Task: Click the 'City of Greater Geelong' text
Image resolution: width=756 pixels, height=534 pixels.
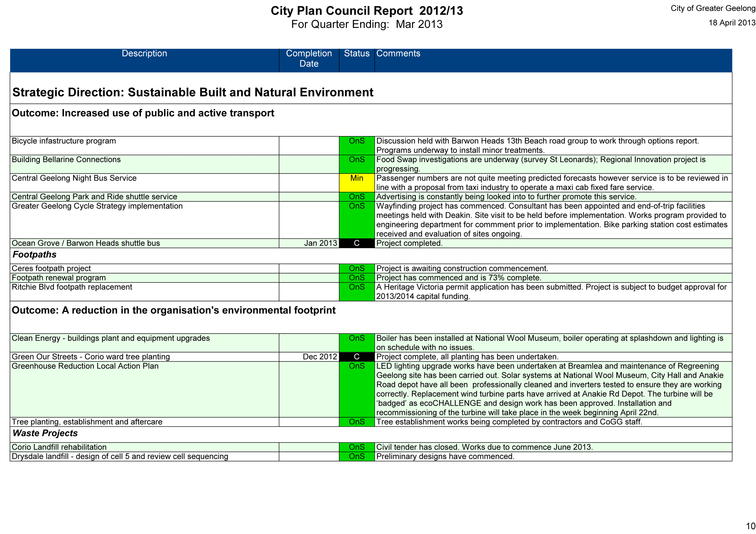Action: [x=713, y=8]
